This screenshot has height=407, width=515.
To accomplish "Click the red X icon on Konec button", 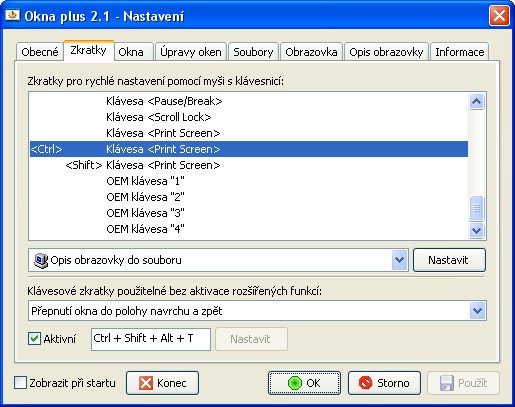I will click(146, 383).
